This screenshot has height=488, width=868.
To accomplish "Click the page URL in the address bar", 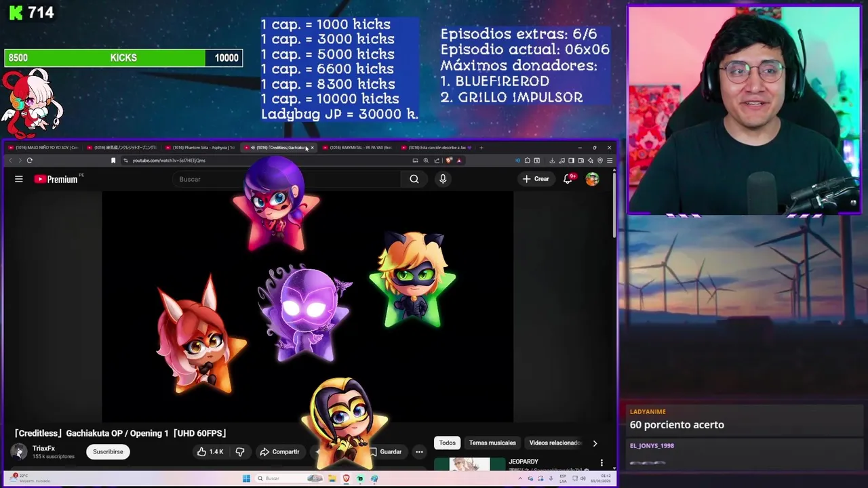I will [x=169, y=161].
